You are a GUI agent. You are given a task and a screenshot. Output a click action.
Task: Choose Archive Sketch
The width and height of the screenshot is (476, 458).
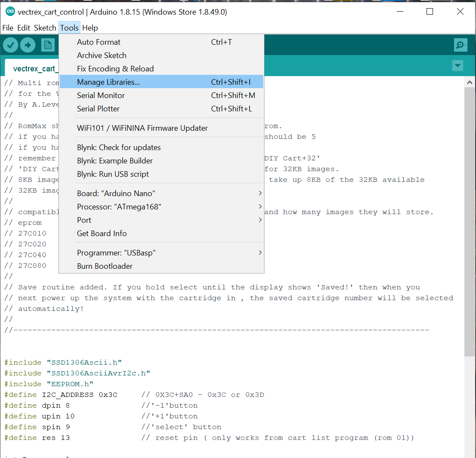coord(162,55)
